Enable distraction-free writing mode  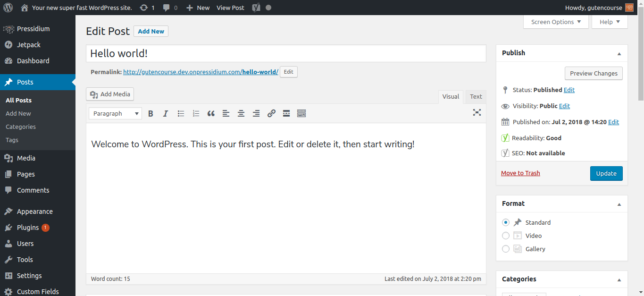477,112
